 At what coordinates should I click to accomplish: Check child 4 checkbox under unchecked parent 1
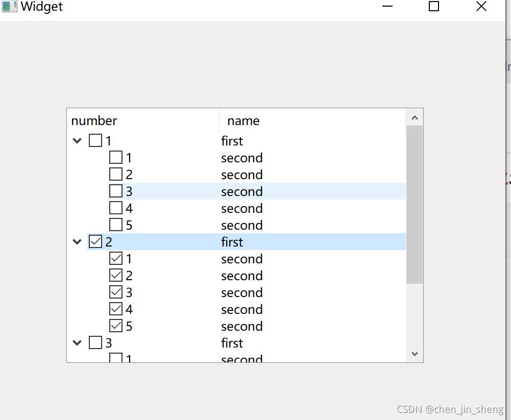pyautogui.click(x=116, y=208)
